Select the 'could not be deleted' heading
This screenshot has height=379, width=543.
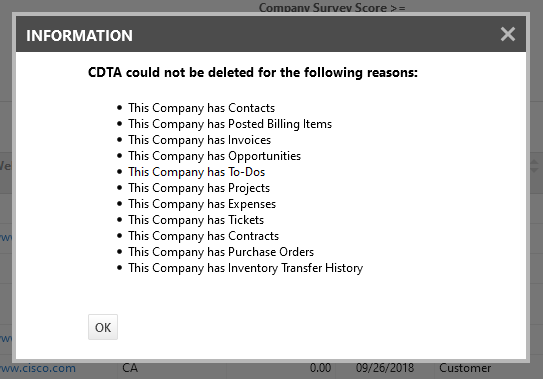click(x=253, y=72)
